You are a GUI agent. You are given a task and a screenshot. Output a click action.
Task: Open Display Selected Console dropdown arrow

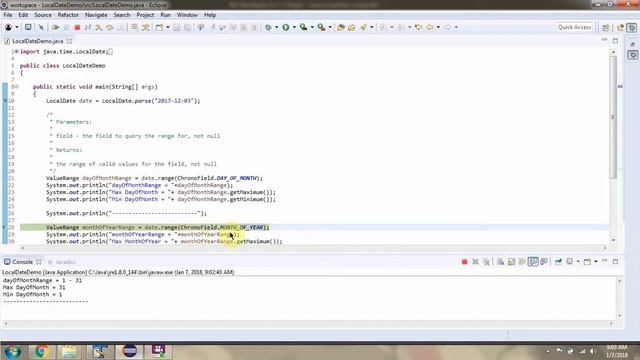click(578, 262)
